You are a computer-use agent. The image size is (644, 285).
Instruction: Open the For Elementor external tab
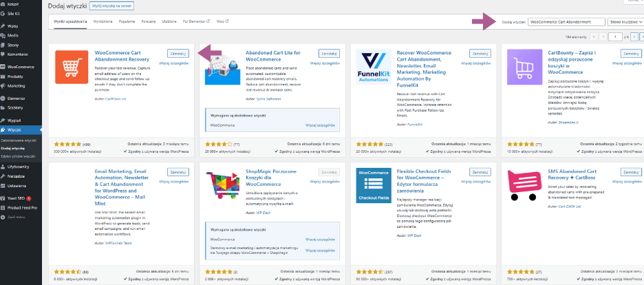196,21
